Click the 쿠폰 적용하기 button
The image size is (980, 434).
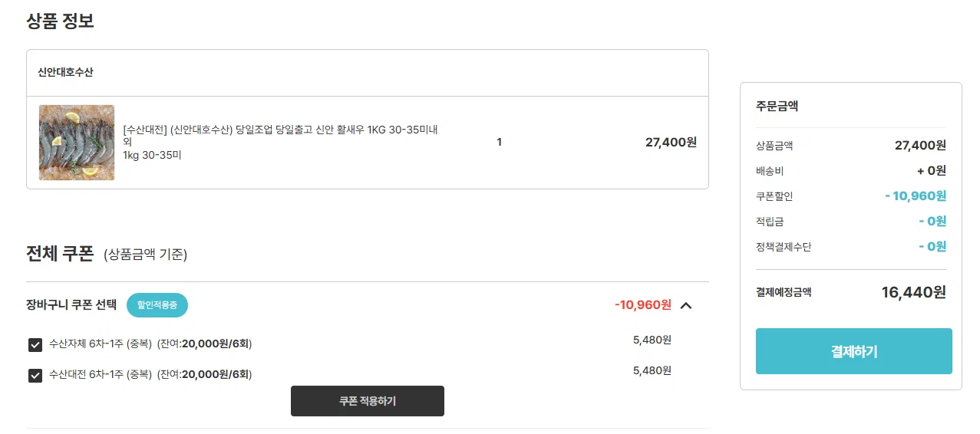coord(368,401)
